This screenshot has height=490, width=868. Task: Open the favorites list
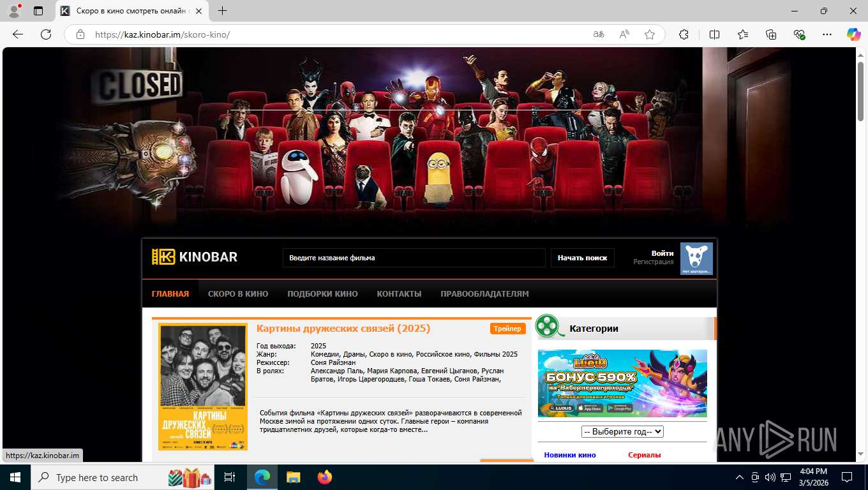click(x=743, y=34)
